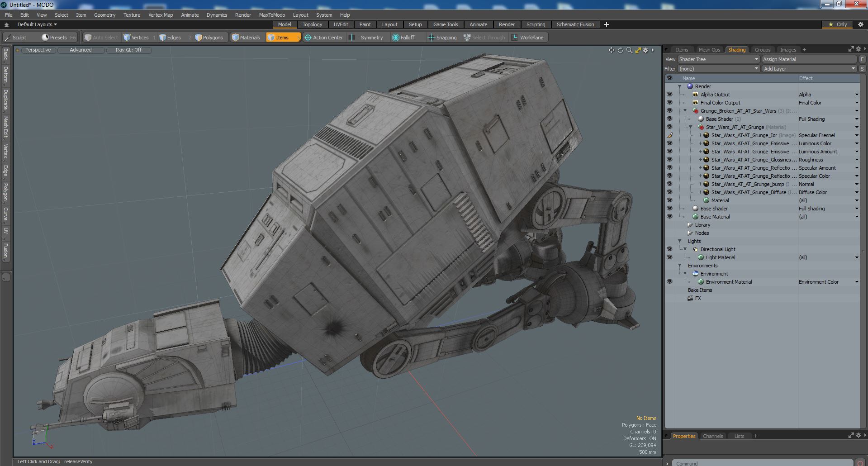Toggle Ray GL: Off button
This screenshot has width=868, height=466.
point(128,50)
